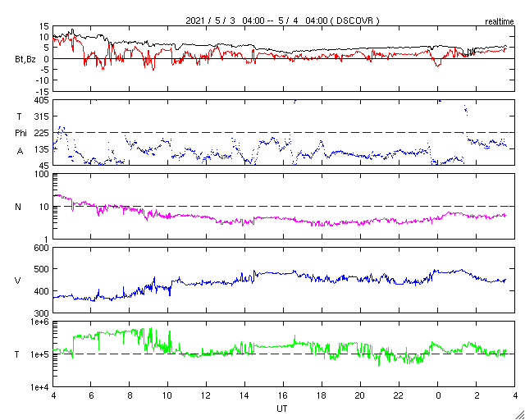Click the 20 tick on UT axis
525x420 pixels.
pyautogui.click(x=361, y=396)
